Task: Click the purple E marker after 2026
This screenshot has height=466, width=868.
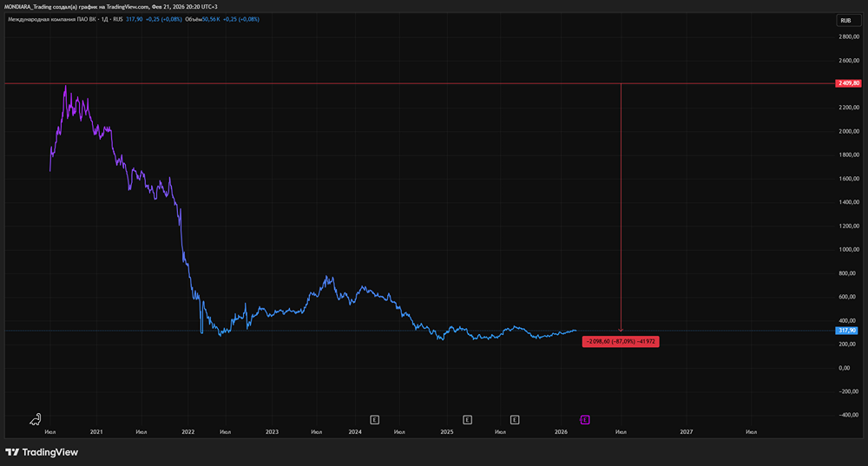Action: tap(585, 419)
